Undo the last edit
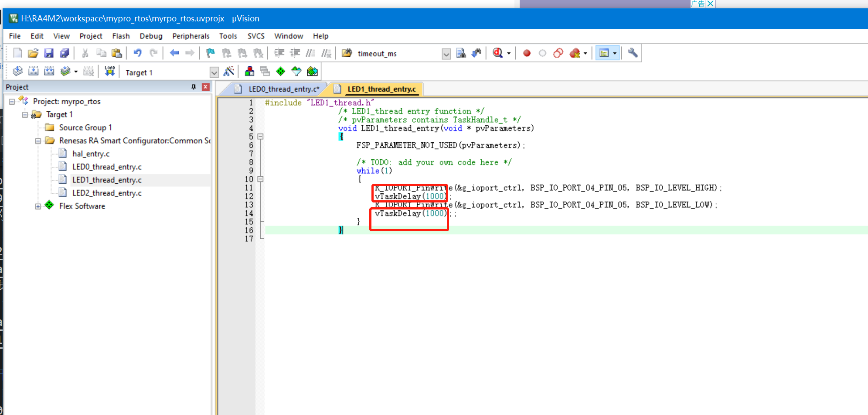Image resolution: width=868 pixels, height=415 pixels. click(137, 53)
